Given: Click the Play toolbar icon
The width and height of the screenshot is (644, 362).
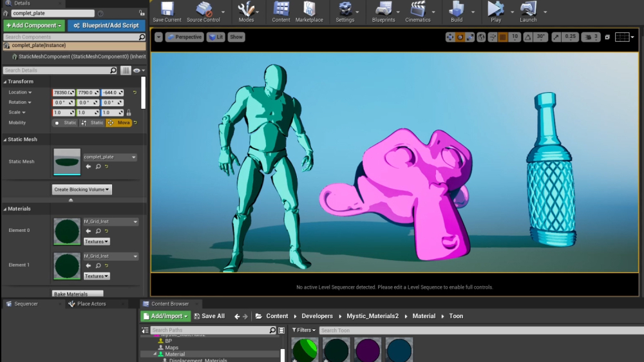Looking at the screenshot, I should 496,12.
